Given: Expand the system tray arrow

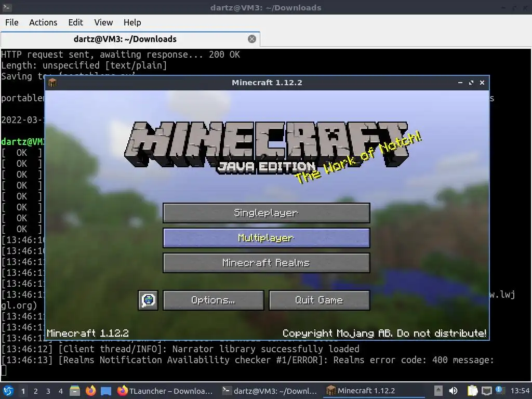Looking at the screenshot, I should 438,391.
